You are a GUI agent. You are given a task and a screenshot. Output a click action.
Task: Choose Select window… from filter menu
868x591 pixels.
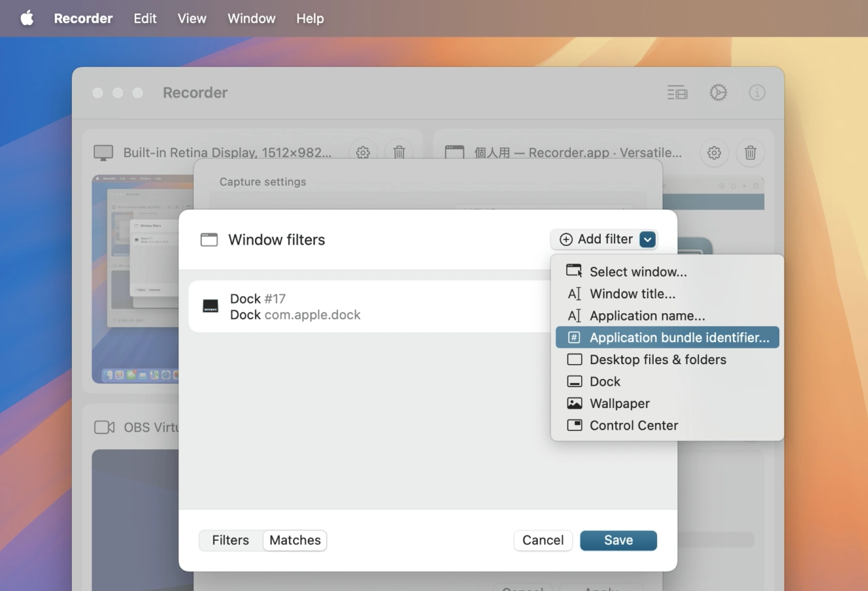click(x=637, y=272)
